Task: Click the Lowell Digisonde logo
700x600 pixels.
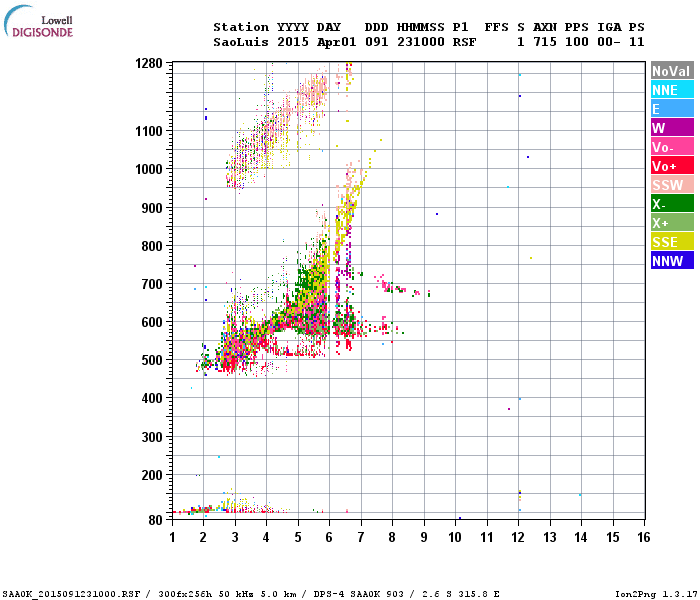Action: coord(38,21)
